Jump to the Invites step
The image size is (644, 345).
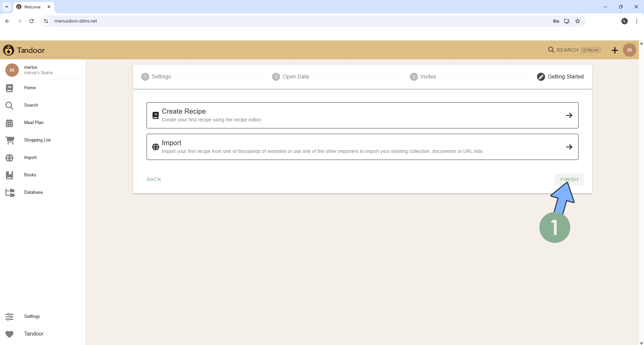coord(423,77)
